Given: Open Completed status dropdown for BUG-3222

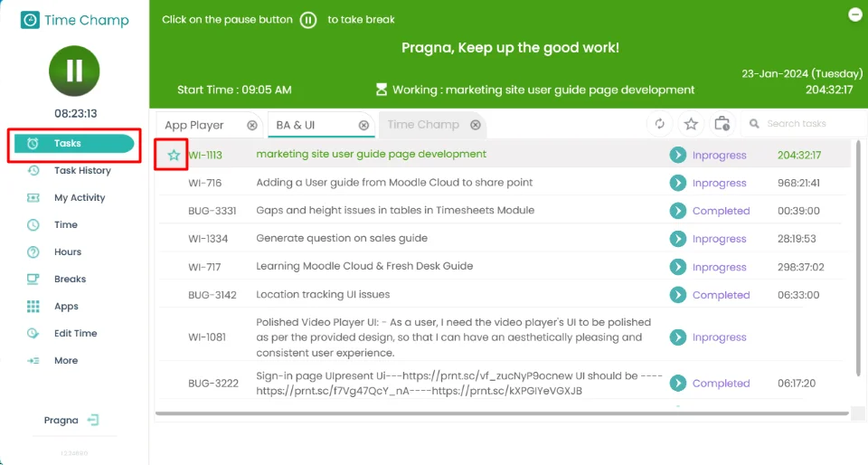Looking at the screenshot, I should pos(721,384).
